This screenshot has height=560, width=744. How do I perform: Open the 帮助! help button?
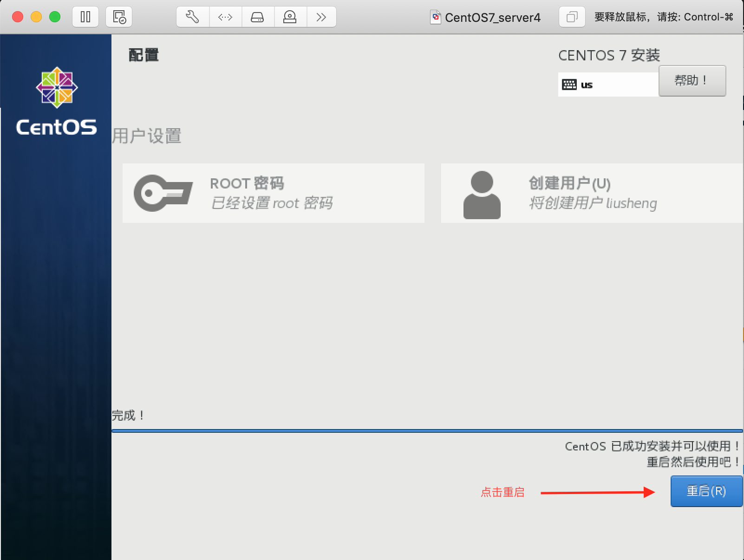click(692, 81)
